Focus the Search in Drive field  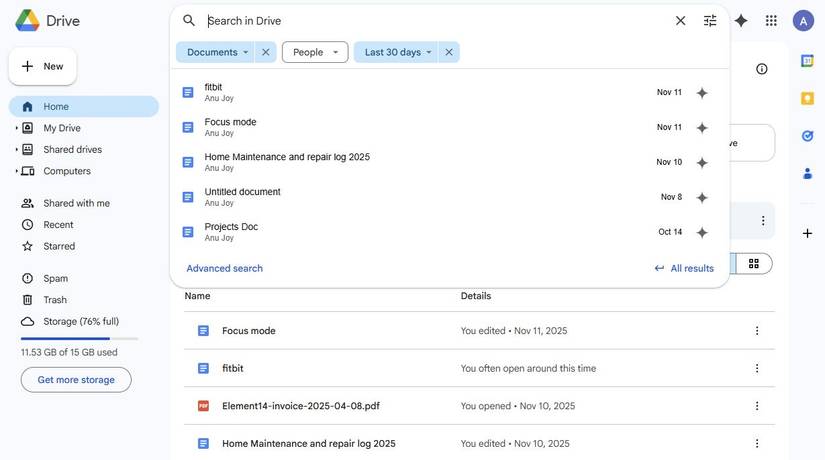[437, 21]
